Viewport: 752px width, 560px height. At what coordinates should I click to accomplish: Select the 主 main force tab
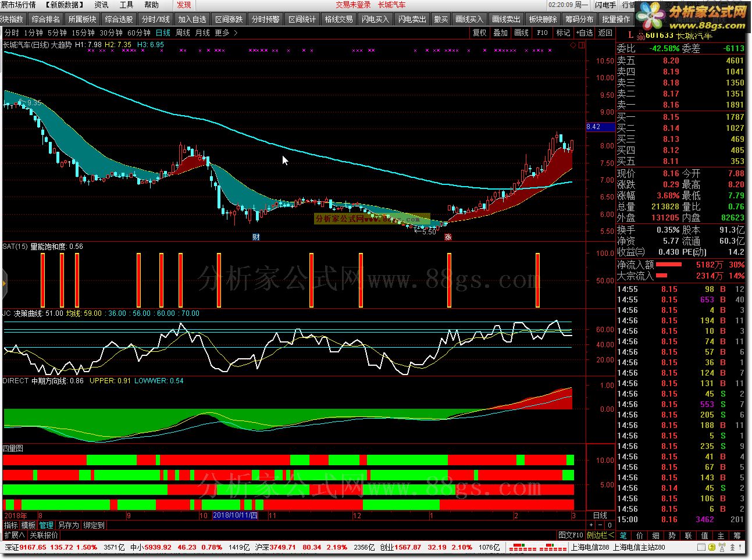click(x=721, y=536)
